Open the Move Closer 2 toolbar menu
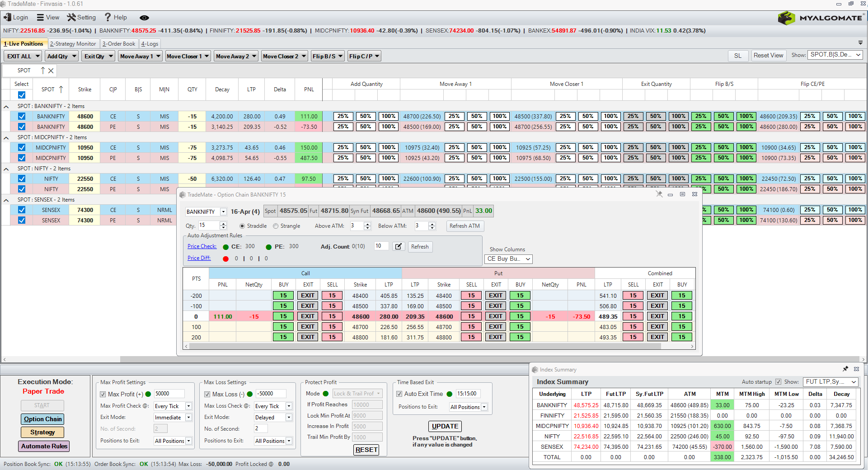The height and width of the screenshot is (470, 868). pos(284,56)
